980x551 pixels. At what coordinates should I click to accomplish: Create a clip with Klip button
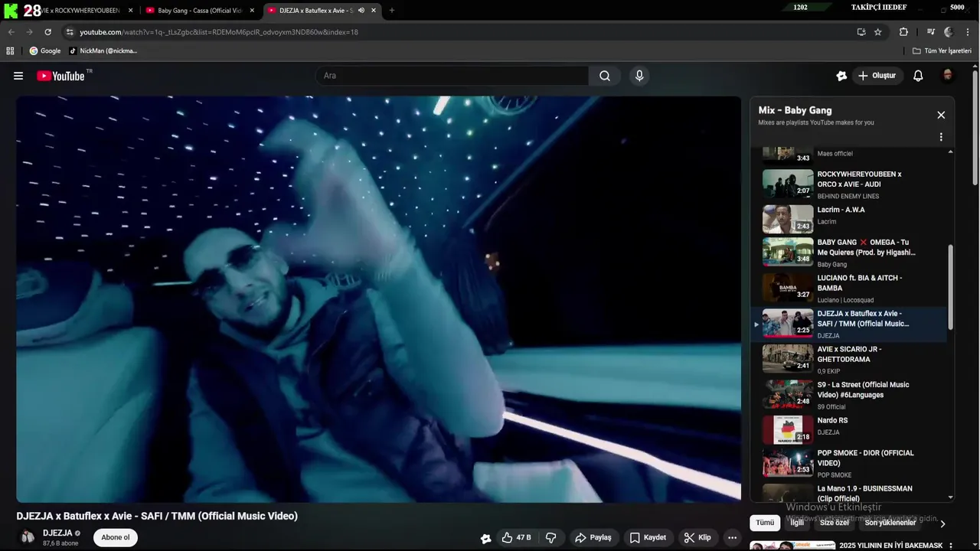click(x=697, y=538)
